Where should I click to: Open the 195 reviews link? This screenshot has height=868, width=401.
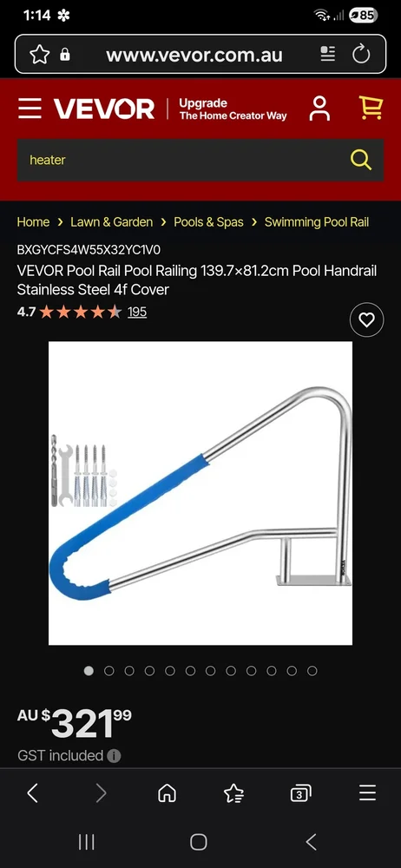point(137,312)
